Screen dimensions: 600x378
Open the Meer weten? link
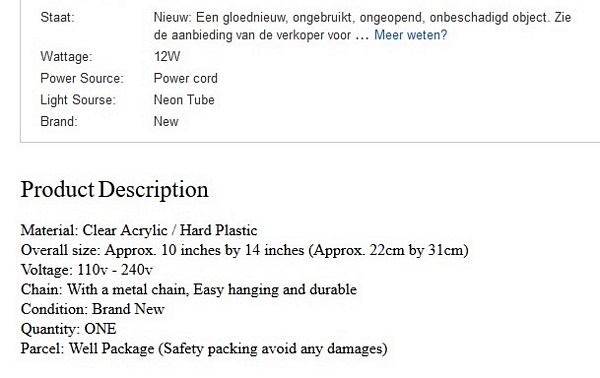pos(410,35)
